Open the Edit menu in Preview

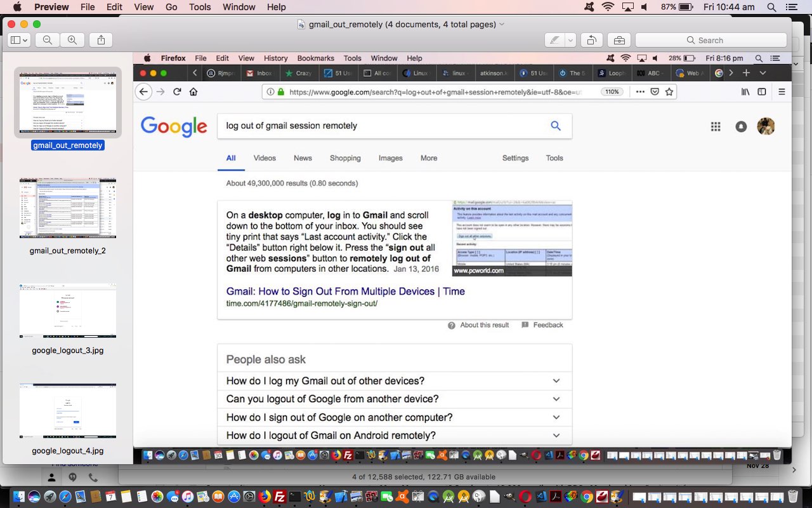pyautogui.click(x=115, y=7)
